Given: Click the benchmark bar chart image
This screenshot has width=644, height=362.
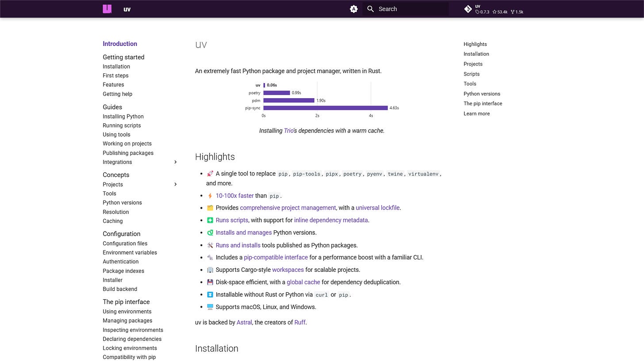Looking at the screenshot, I should (322, 100).
